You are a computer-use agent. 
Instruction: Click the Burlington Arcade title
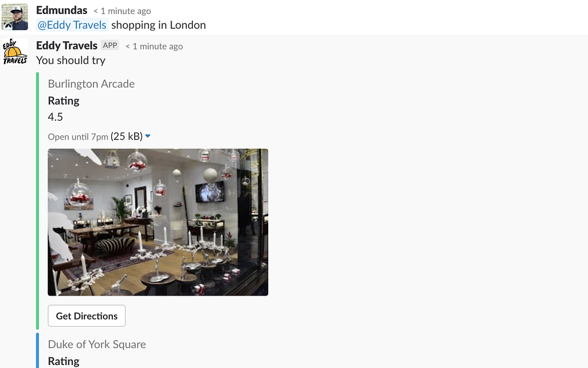[91, 84]
